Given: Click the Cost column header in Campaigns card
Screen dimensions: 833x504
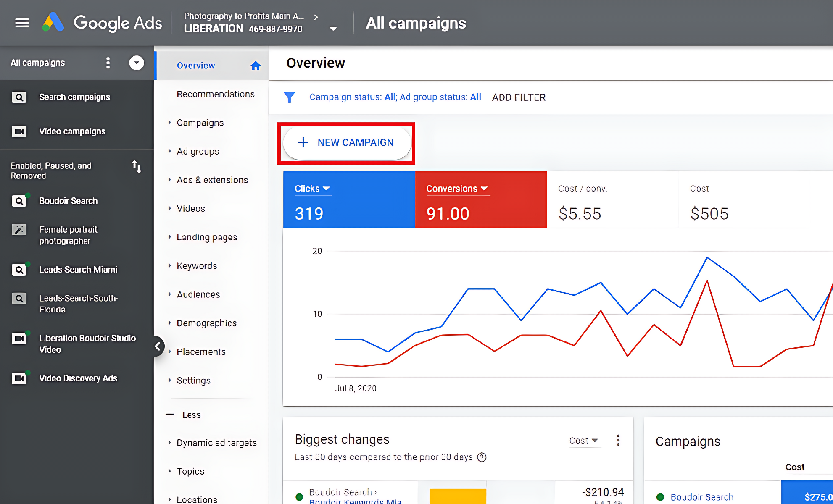Looking at the screenshot, I should [795, 467].
